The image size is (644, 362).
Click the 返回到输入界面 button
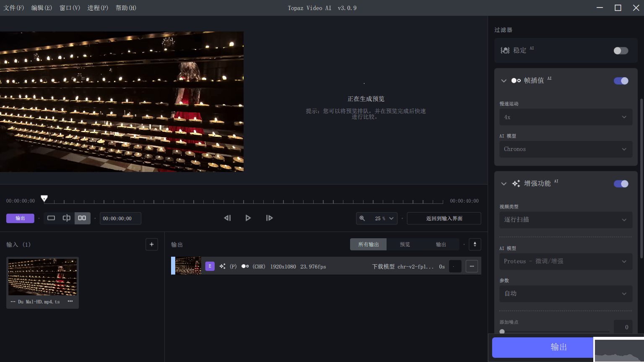[444, 218]
